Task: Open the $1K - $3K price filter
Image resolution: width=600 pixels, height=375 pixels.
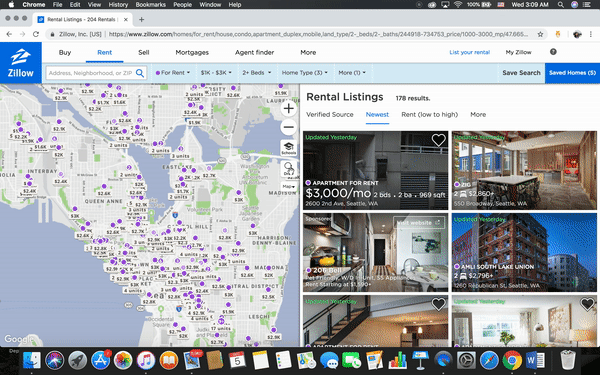Action: point(216,73)
